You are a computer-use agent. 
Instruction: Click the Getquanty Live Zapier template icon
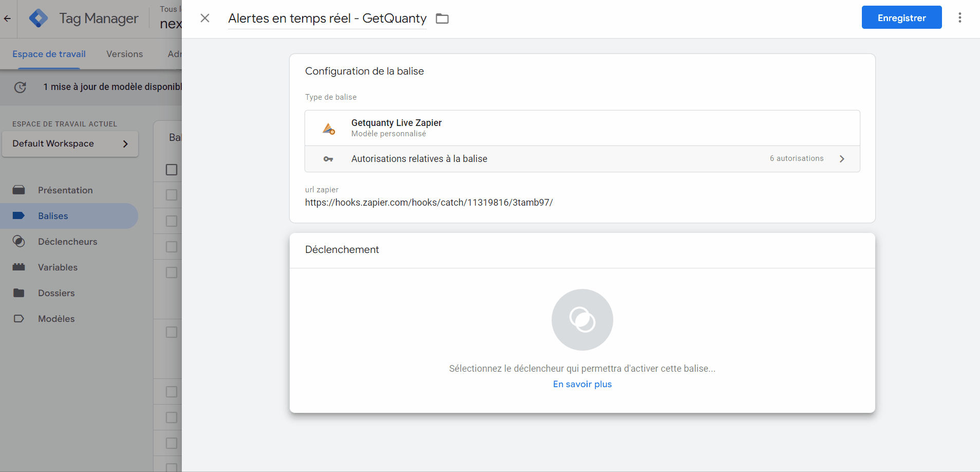click(x=329, y=128)
